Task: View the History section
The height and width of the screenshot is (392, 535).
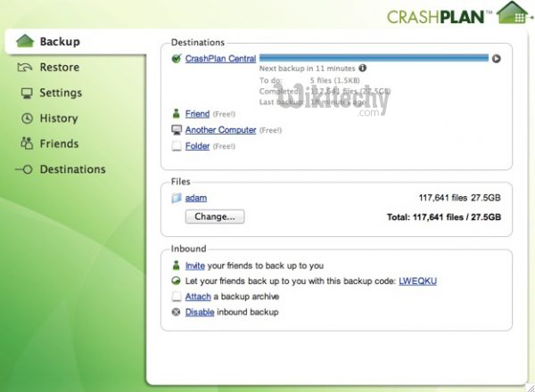Action: point(59,118)
